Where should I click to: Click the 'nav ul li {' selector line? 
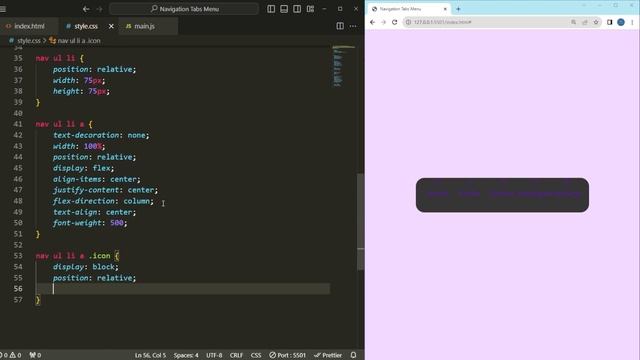click(x=59, y=58)
